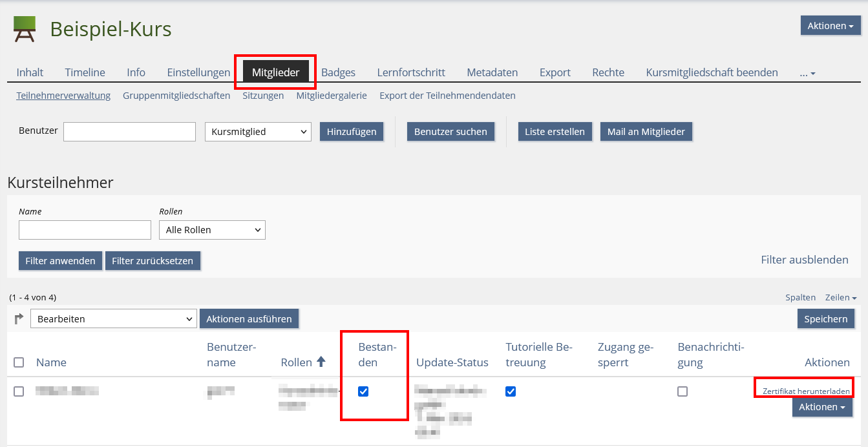Expand the Zeilen rows selector
The height and width of the screenshot is (447, 868).
tap(840, 298)
